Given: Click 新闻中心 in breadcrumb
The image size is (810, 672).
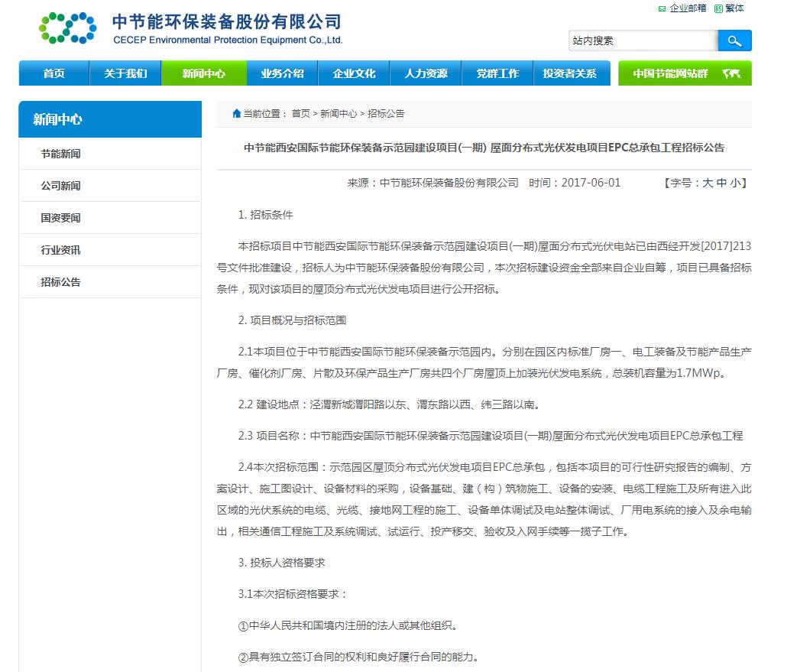Looking at the screenshot, I should coord(339,114).
